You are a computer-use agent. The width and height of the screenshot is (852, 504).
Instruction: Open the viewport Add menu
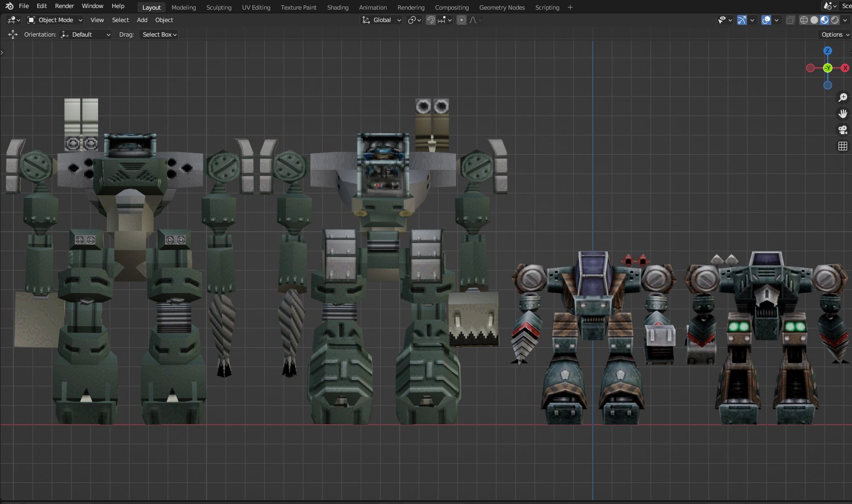point(142,20)
